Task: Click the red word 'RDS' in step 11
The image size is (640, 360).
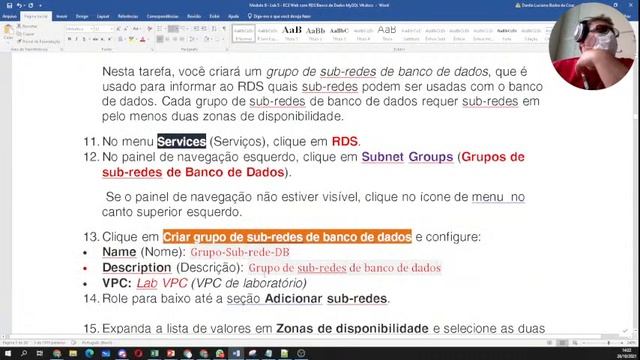Action: (x=344, y=141)
